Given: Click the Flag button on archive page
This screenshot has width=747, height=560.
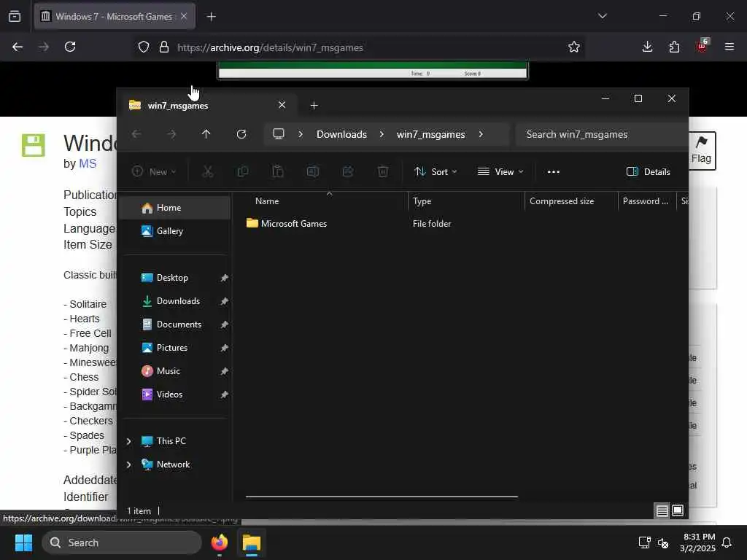Looking at the screenshot, I should [702, 150].
